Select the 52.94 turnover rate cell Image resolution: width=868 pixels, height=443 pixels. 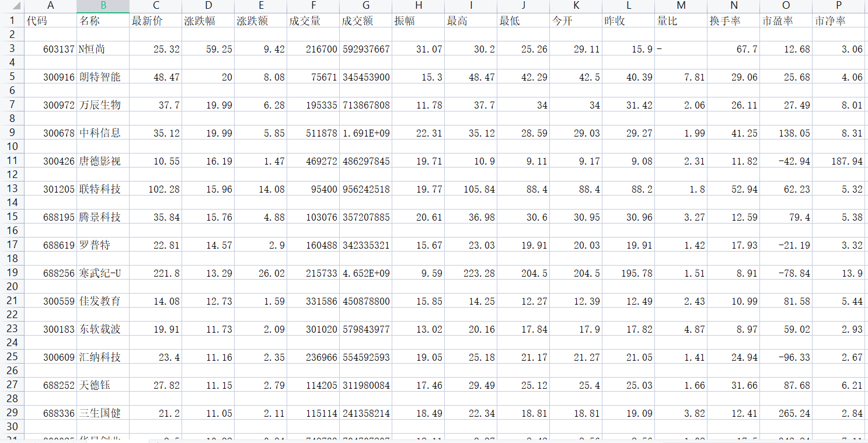[734, 189]
